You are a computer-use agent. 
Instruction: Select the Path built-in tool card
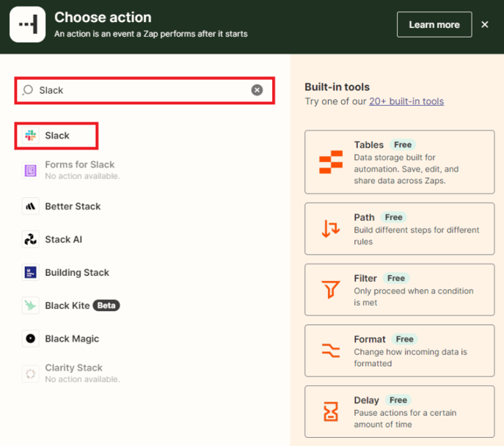400,229
